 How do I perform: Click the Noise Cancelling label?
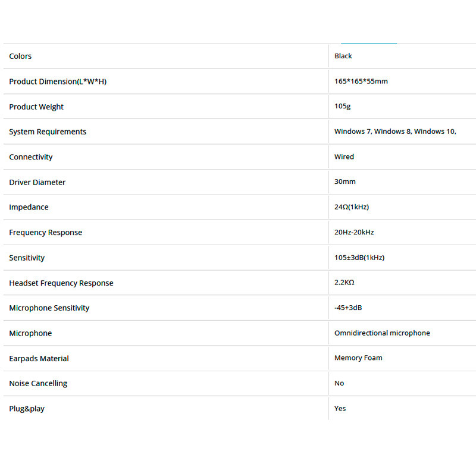pos(38,384)
